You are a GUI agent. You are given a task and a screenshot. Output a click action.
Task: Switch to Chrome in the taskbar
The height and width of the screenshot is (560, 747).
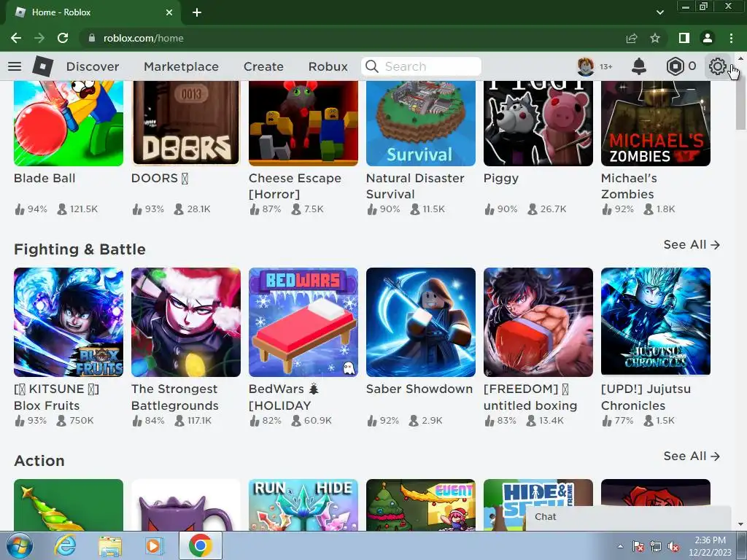point(201,545)
